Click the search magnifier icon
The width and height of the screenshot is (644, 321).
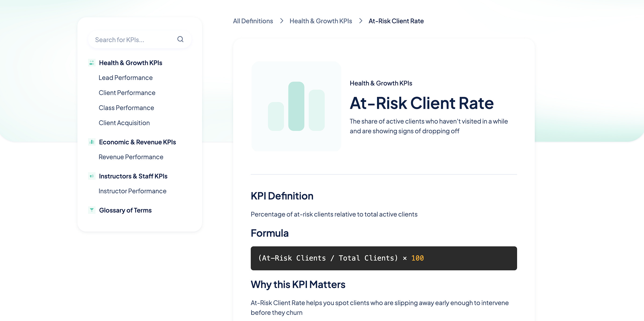[180, 39]
